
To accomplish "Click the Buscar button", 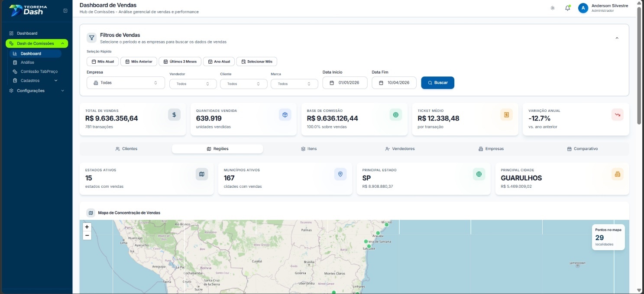I will click(437, 83).
